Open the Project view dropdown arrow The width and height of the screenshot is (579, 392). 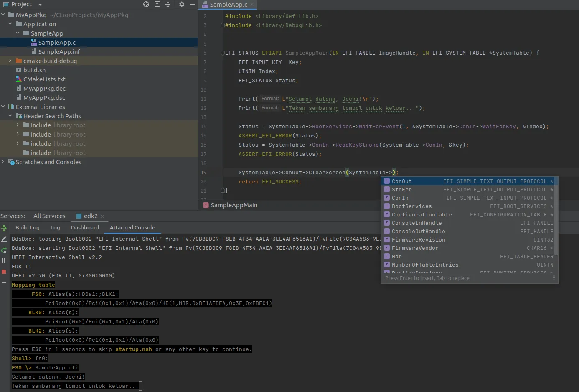pos(40,5)
